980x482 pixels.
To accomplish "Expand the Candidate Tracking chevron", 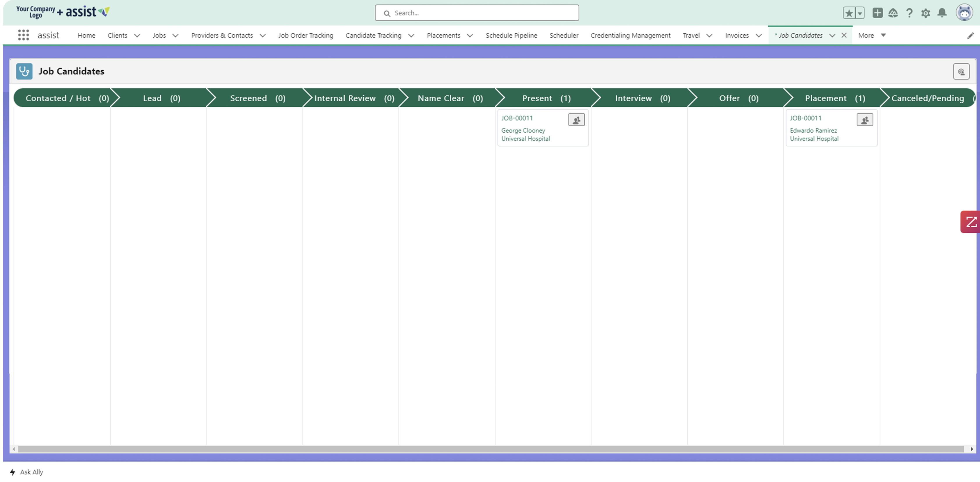I will (411, 36).
